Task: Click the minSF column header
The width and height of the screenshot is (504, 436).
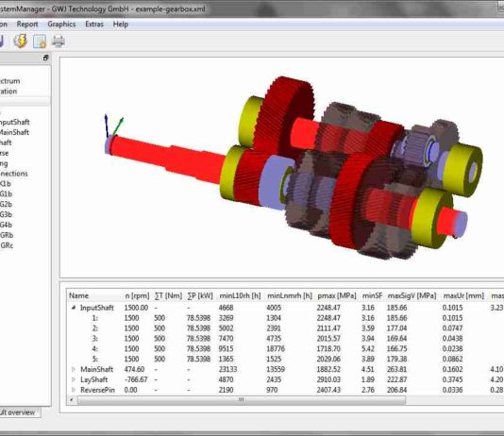Action: pos(372,295)
